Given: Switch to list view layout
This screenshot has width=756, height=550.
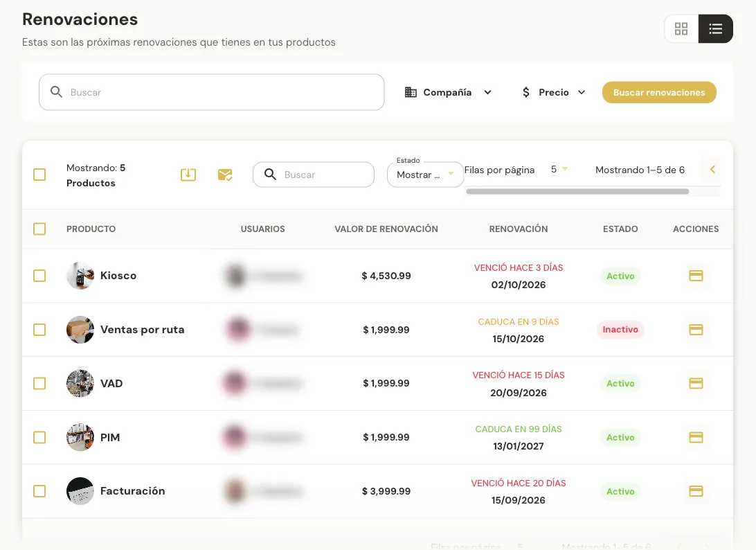Looking at the screenshot, I should (x=716, y=29).
